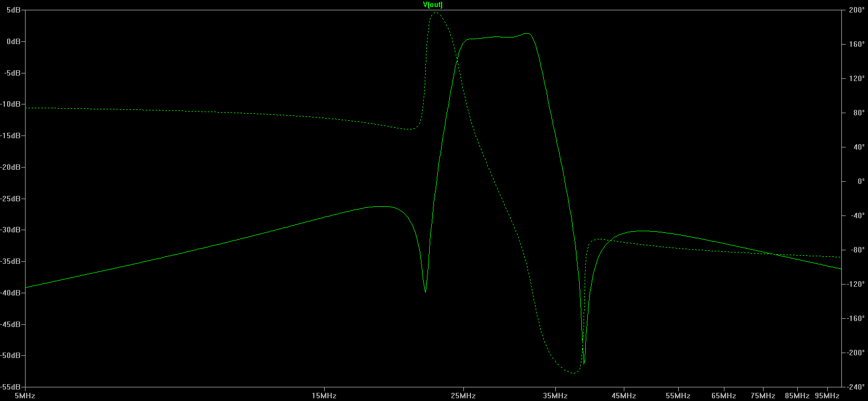The image size is (868, 401).
Task: Select the 25MHz frequency axis label
Action: [x=463, y=396]
